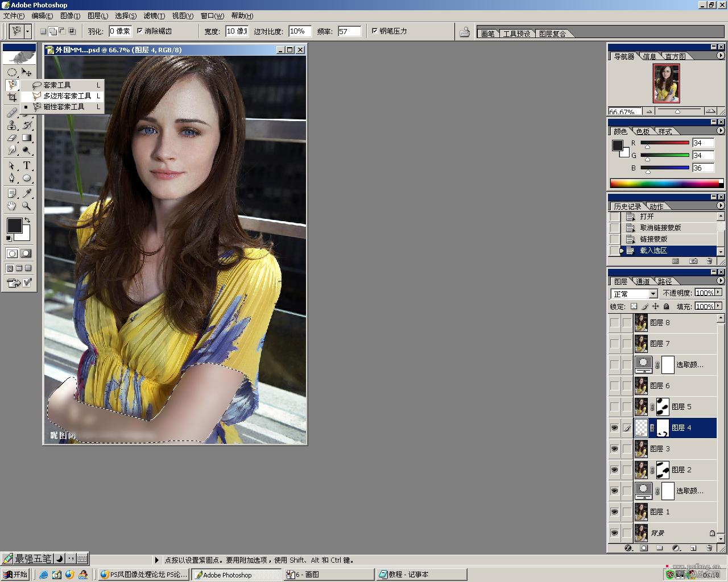The height and width of the screenshot is (582, 728).
Task: Create new adjustment layer icon
Action: click(x=676, y=548)
